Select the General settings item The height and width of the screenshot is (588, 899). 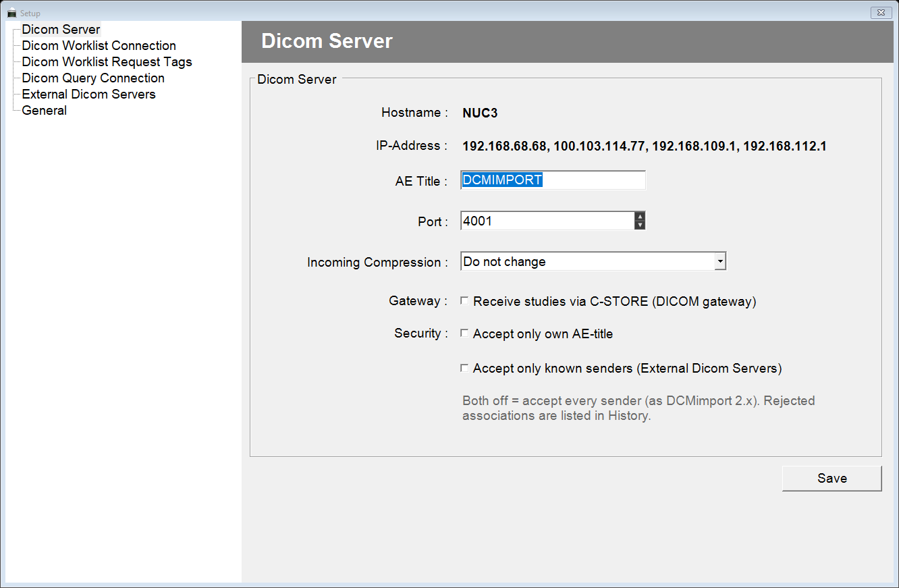tap(44, 111)
